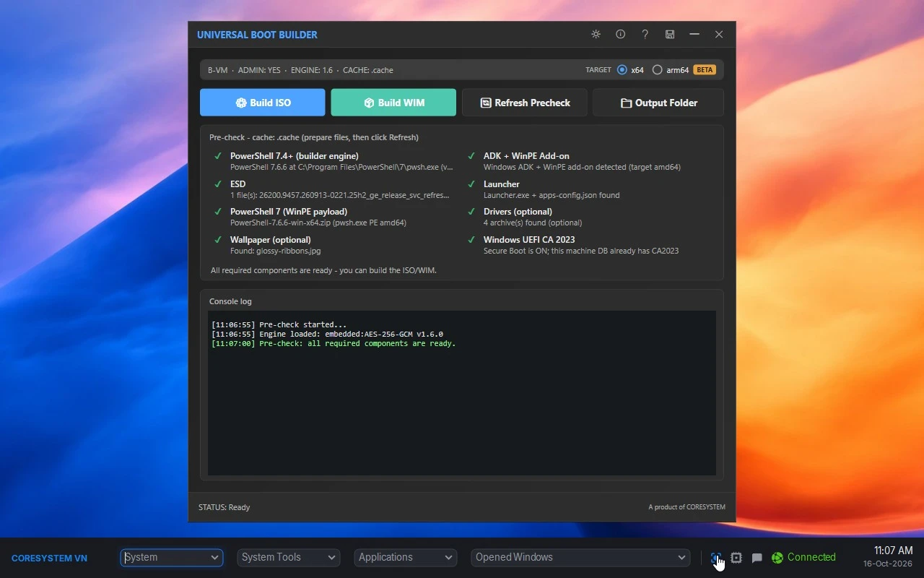Click the checkmark beside Wallpaper (optional)

pos(217,239)
